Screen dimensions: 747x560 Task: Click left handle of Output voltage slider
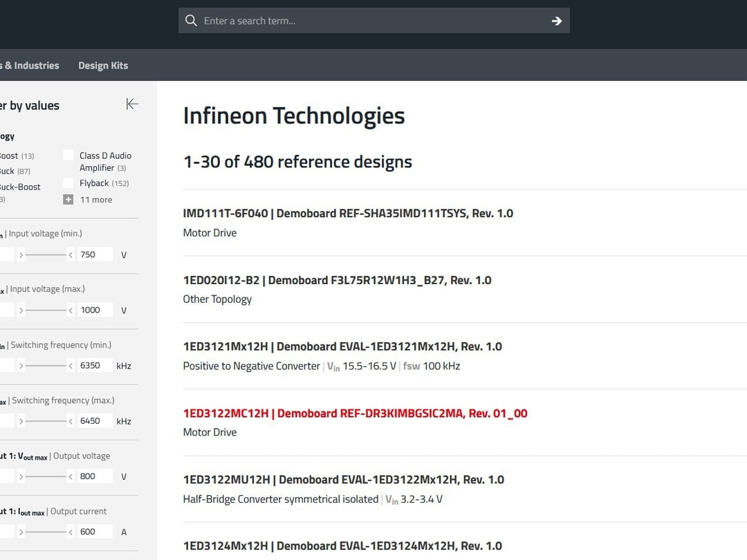pyautogui.click(x=21, y=476)
